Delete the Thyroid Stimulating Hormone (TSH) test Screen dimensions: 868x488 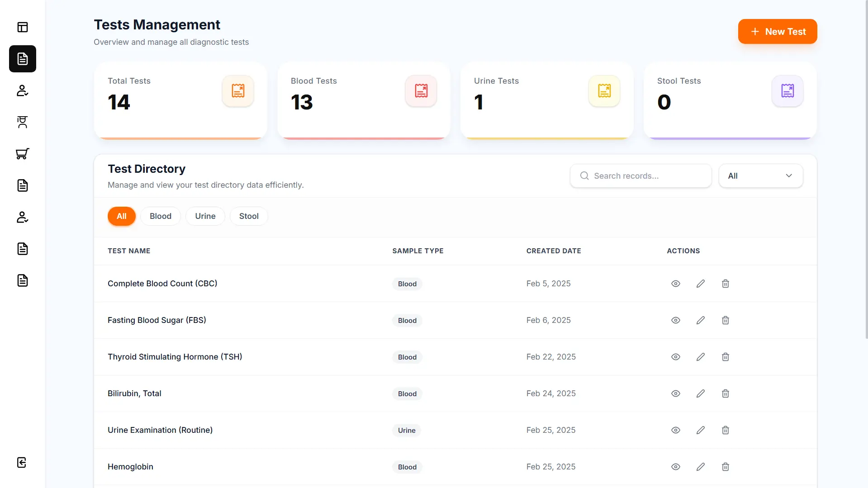[x=726, y=357]
